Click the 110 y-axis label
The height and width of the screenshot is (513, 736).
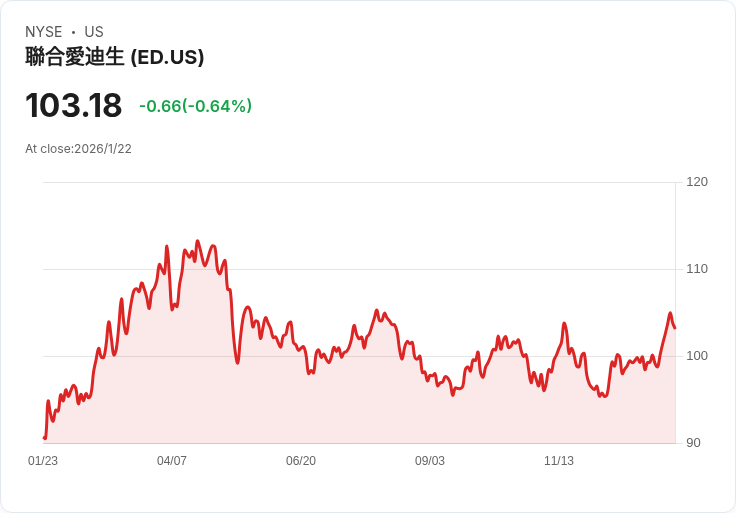tap(697, 269)
